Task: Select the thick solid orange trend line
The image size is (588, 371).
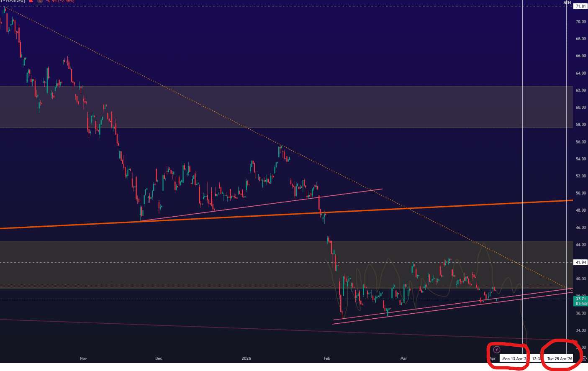Action: pos(251,215)
